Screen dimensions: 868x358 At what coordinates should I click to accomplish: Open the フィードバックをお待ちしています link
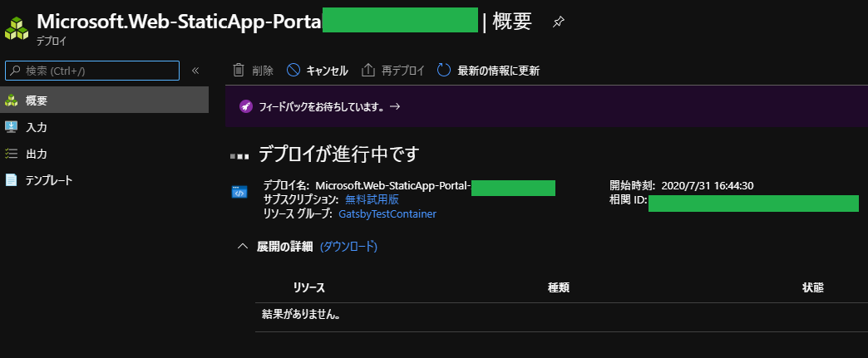(329, 107)
